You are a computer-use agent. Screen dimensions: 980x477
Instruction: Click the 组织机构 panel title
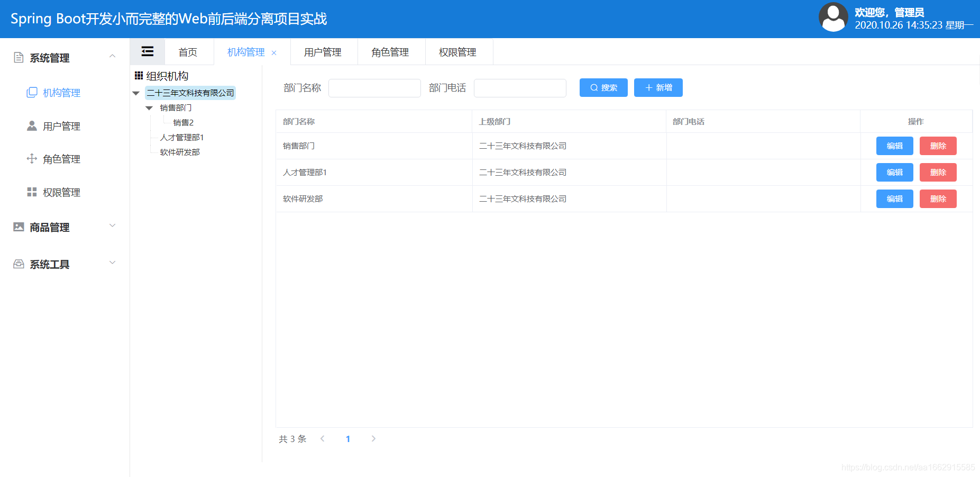coord(167,76)
